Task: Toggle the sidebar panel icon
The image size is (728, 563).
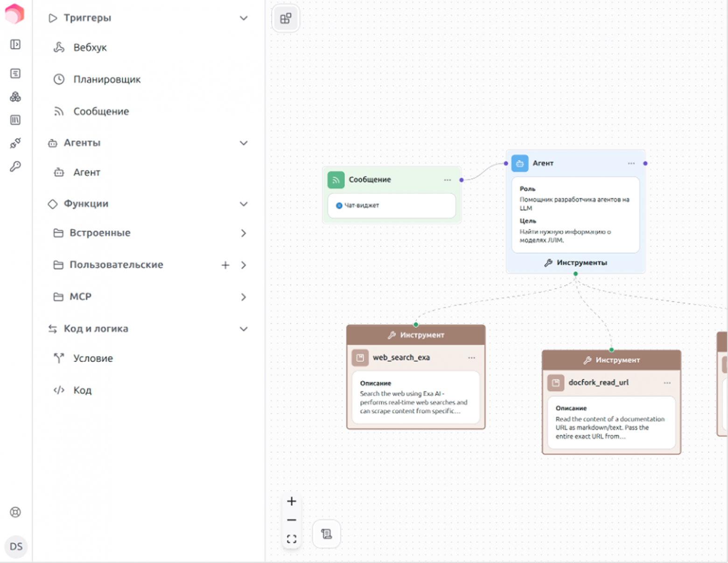Action: tap(15, 44)
